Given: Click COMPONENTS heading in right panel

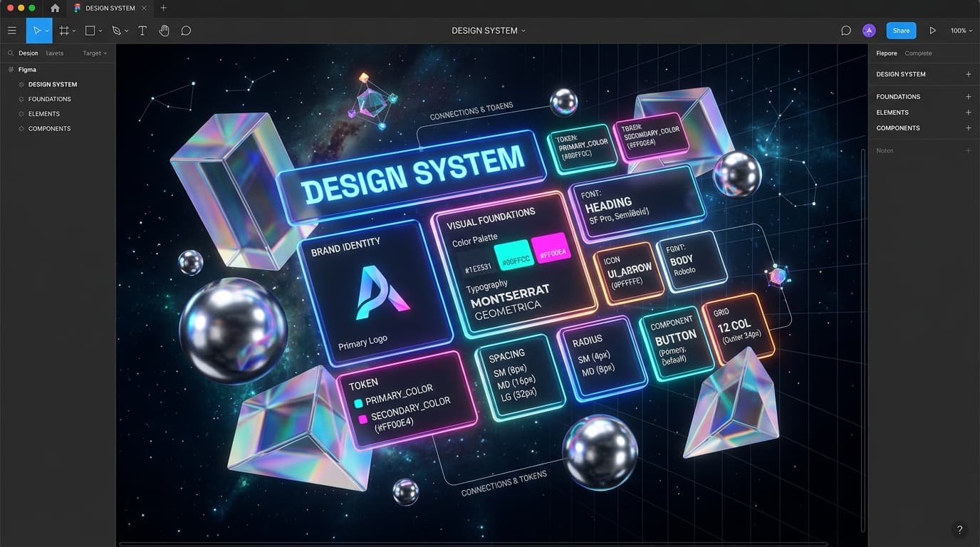Looking at the screenshot, I should coord(898,128).
